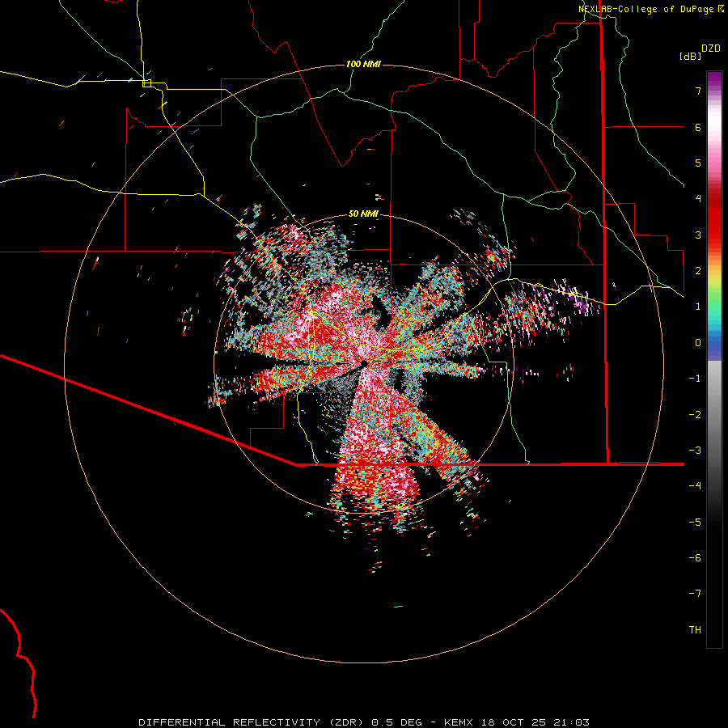Image resolution: width=728 pixels, height=728 pixels.
Task: Click the -6 value on color scale
Action: pyautogui.click(x=695, y=558)
